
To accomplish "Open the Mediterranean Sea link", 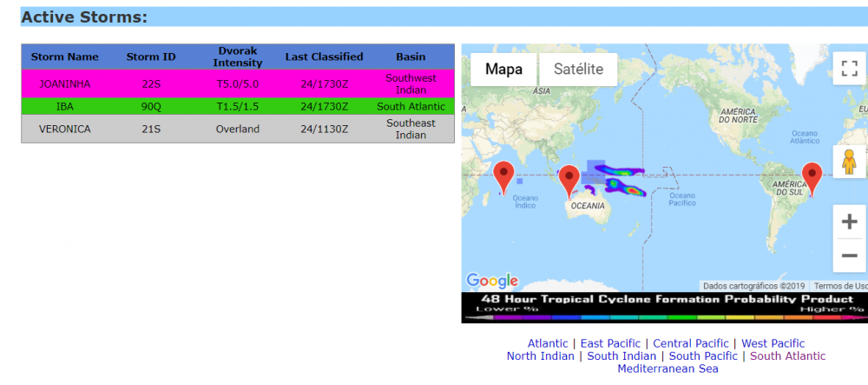I will tap(667, 368).
